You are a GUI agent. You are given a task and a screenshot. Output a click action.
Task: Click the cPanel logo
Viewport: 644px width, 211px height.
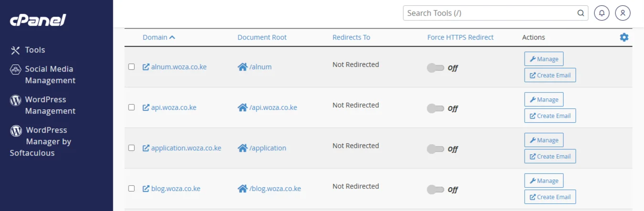coord(38,20)
